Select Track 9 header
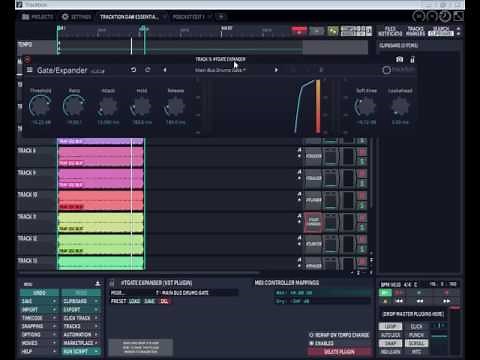 coord(36,178)
